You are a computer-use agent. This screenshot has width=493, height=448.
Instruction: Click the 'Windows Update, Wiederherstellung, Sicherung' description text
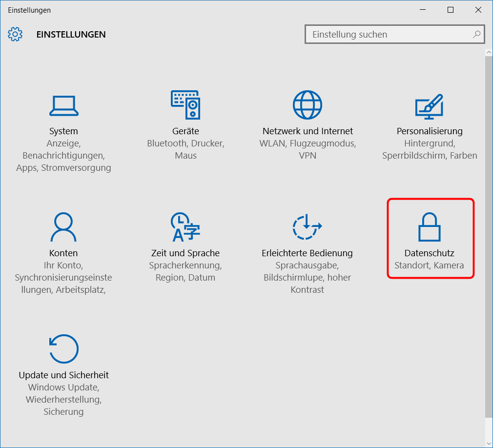pos(63,400)
